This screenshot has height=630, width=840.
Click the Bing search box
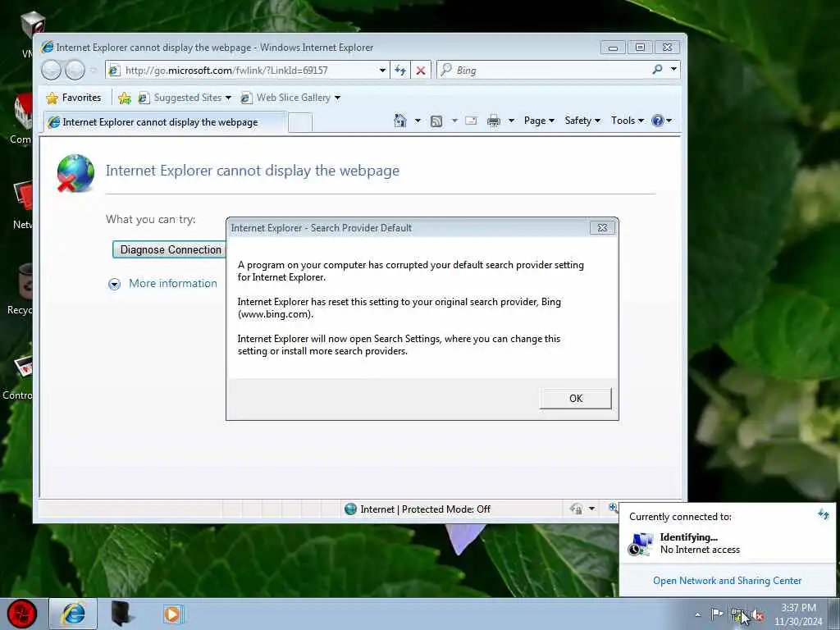(x=544, y=71)
